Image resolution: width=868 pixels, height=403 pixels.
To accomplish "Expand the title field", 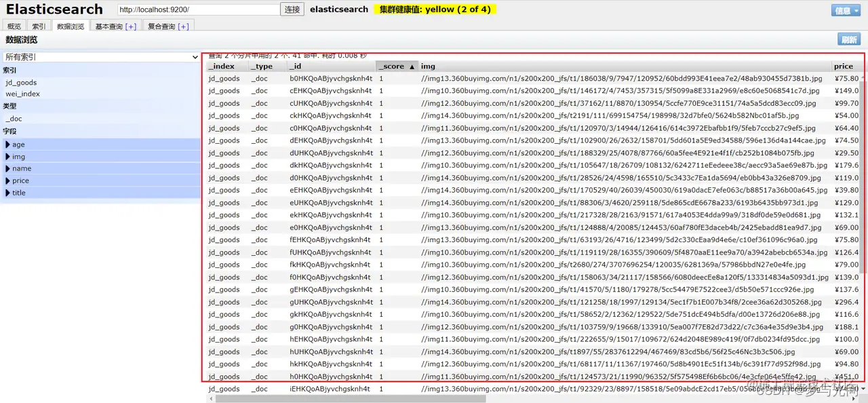I will 101,193.
